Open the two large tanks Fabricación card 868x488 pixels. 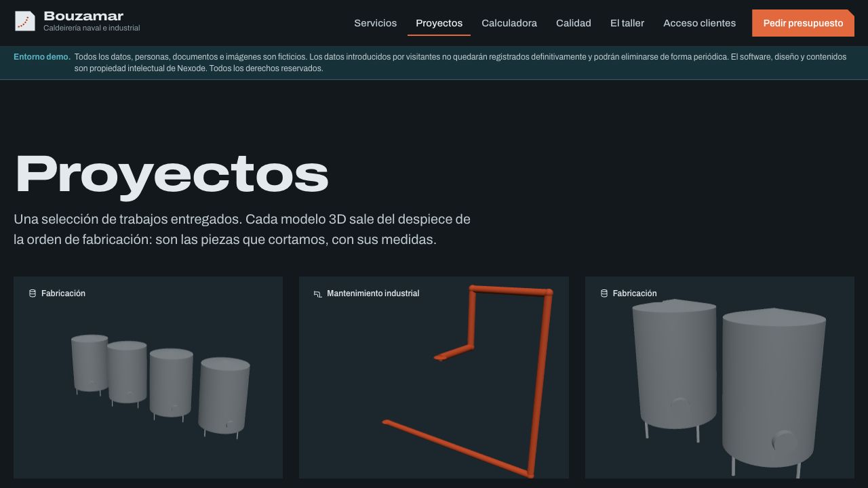pos(719,378)
